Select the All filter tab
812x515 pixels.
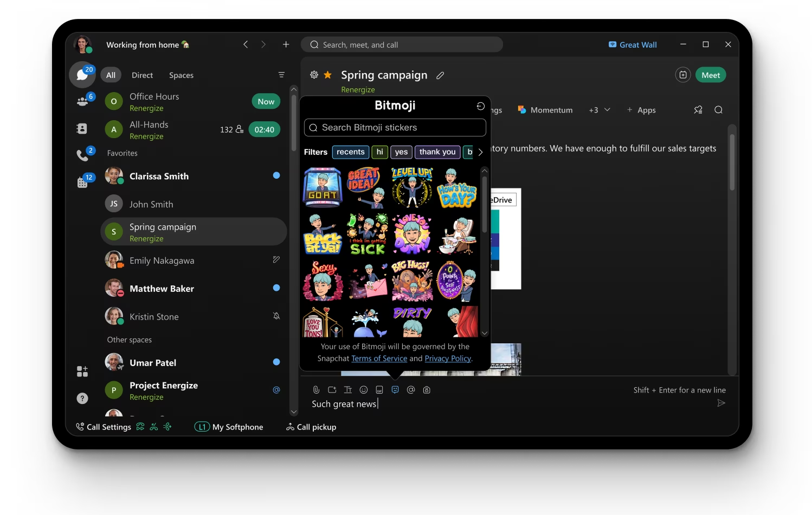tap(111, 75)
